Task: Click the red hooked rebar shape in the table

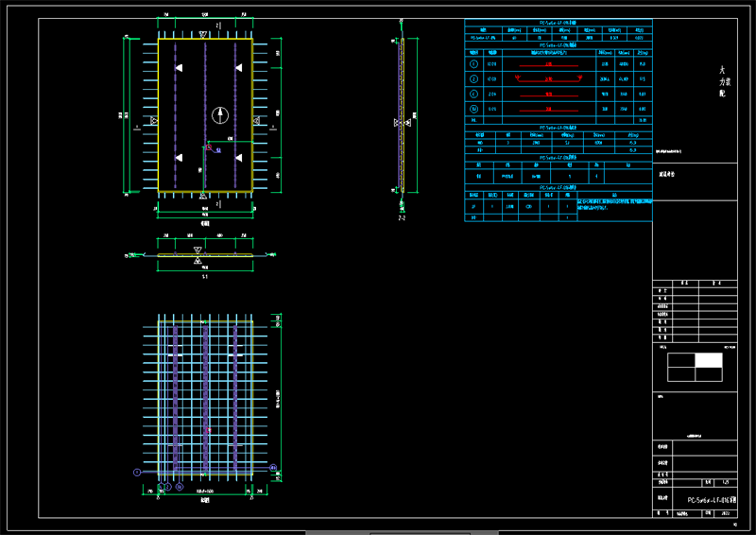Action: pyautogui.click(x=549, y=78)
